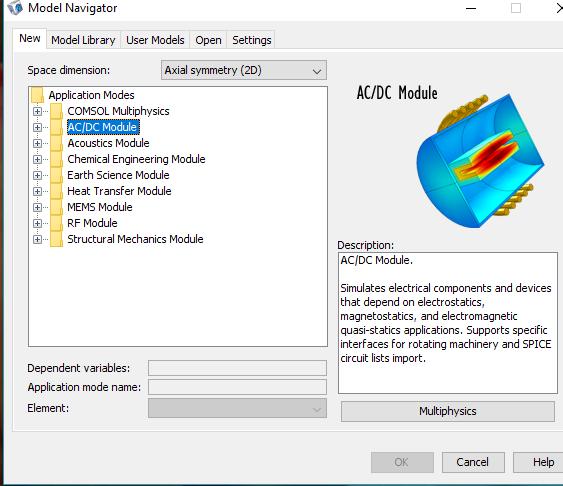The image size is (563, 486).
Task: Switch to the User Models tab
Action: click(155, 40)
